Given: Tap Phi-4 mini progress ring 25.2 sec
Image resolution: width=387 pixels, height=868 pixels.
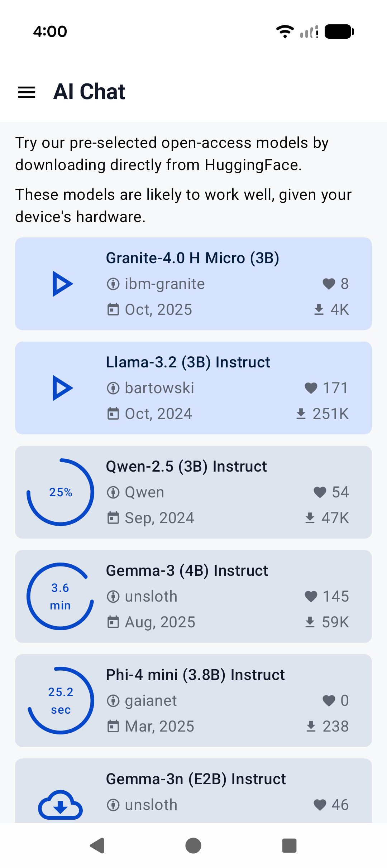Looking at the screenshot, I should click(x=61, y=701).
